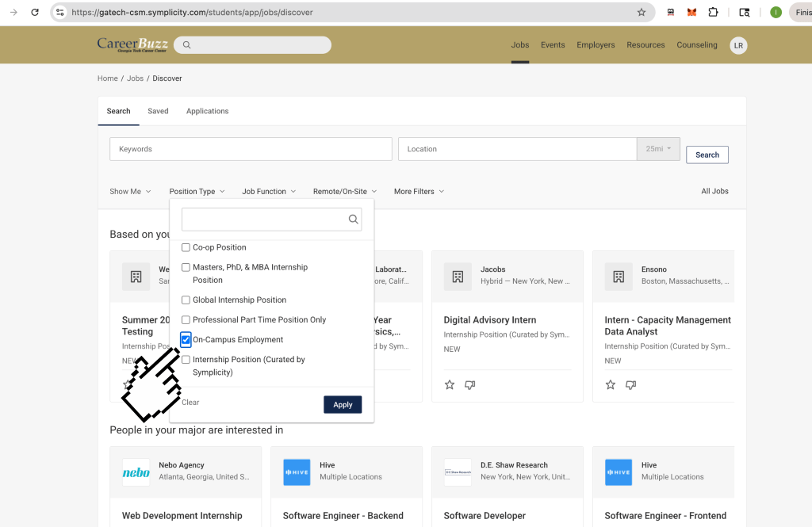Switch to the Applications tab
Image resolution: width=812 pixels, height=527 pixels.
click(207, 111)
